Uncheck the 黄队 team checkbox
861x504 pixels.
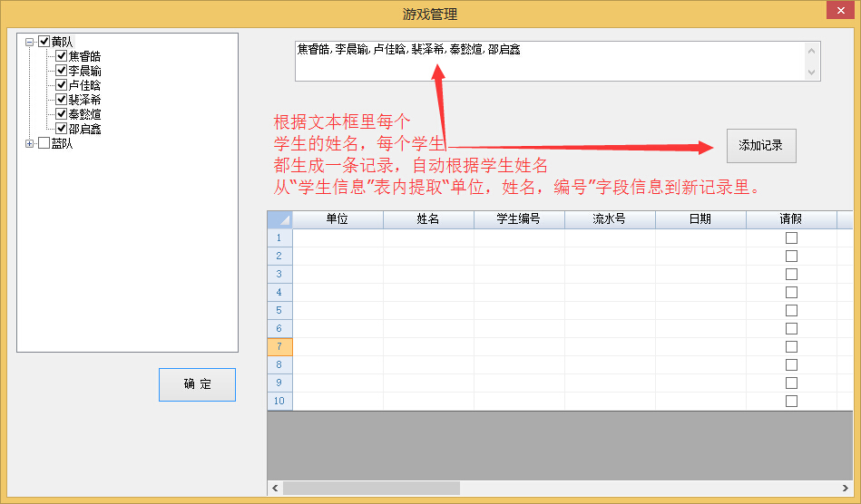click(x=44, y=41)
